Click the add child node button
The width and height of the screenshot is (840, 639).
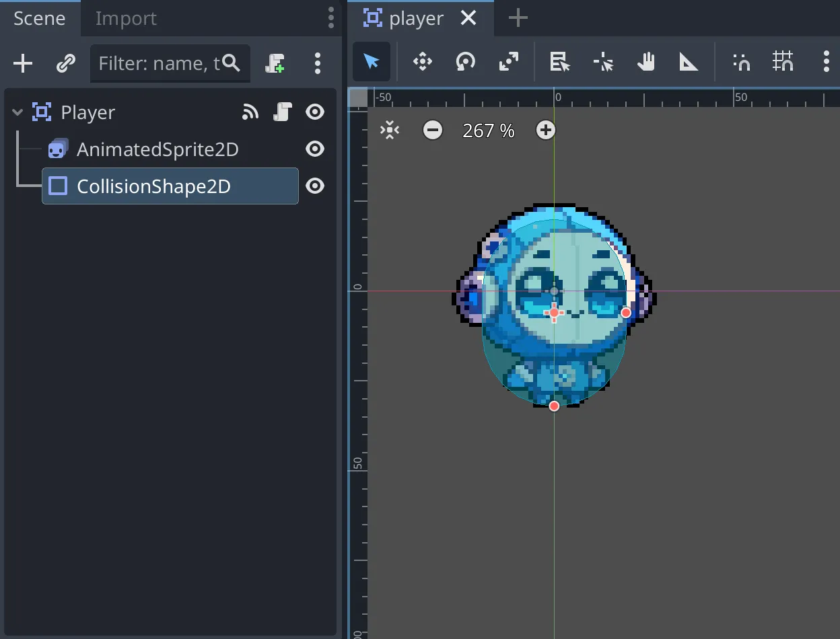(23, 63)
